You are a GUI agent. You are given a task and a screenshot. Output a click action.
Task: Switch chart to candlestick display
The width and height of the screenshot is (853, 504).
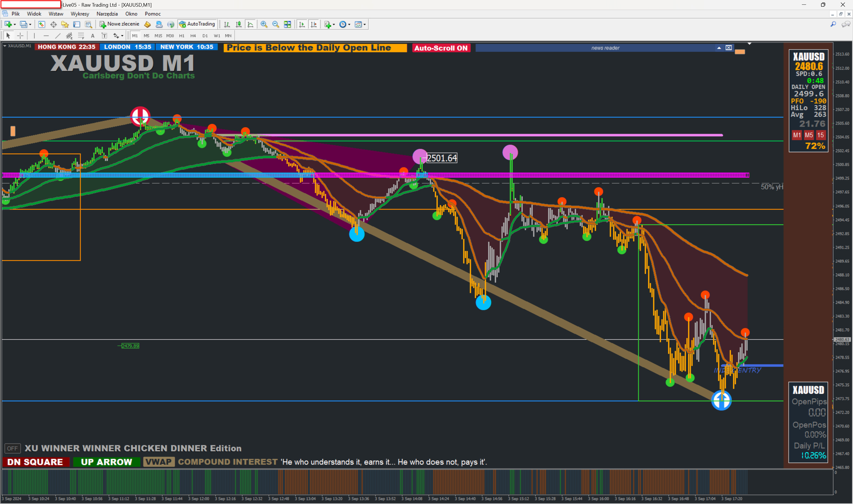coord(239,24)
